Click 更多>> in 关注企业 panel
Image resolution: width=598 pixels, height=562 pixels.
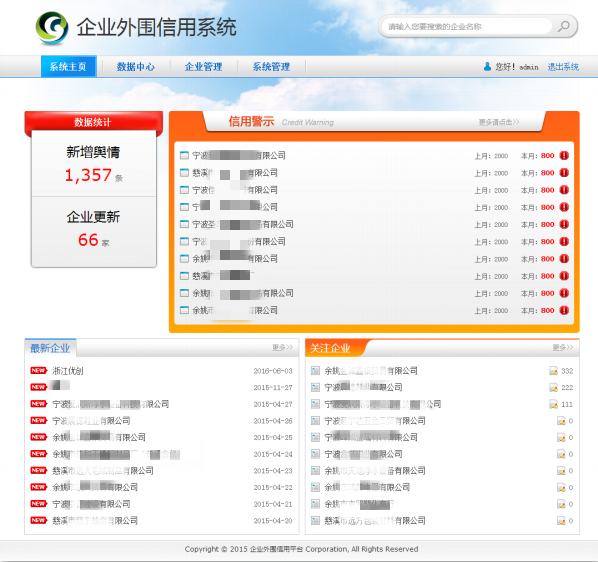click(x=563, y=347)
